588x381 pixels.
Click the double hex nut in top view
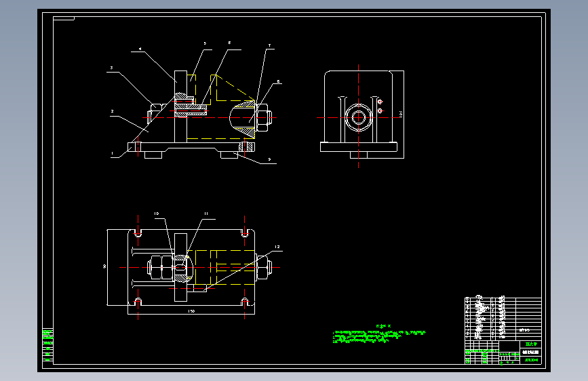(x=160, y=267)
